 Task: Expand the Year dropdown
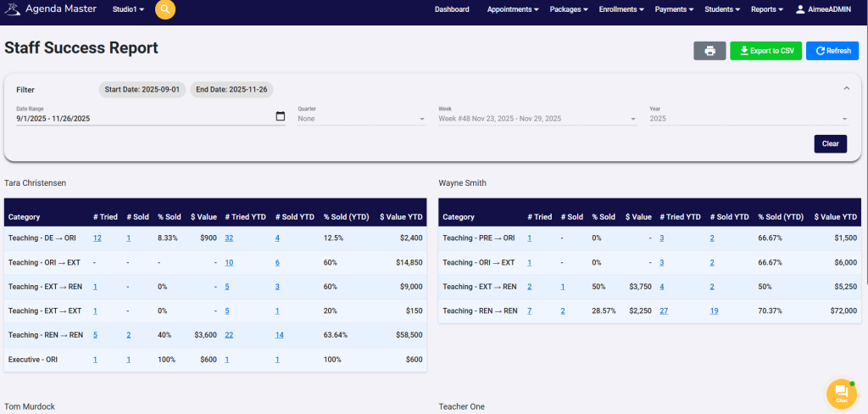click(748, 119)
